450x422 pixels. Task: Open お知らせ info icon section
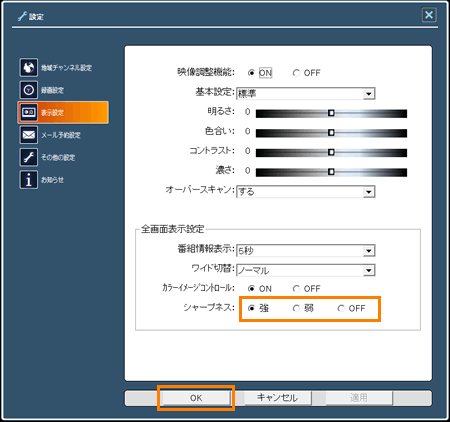(x=41, y=180)
